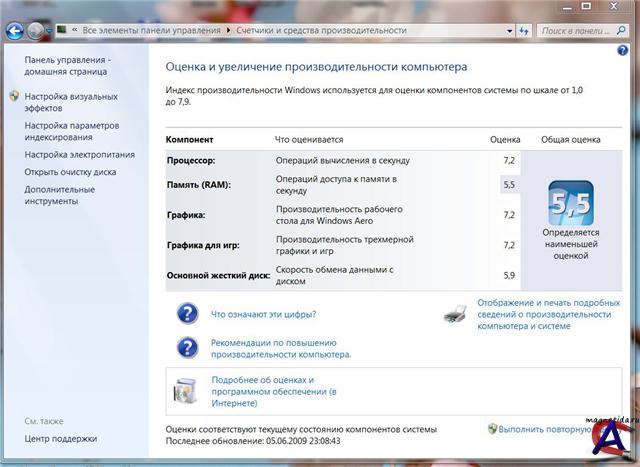Click the large 5,5 base score badge
Image resolution: width=640 pixels, height=467 pixels.
[571, 203]
